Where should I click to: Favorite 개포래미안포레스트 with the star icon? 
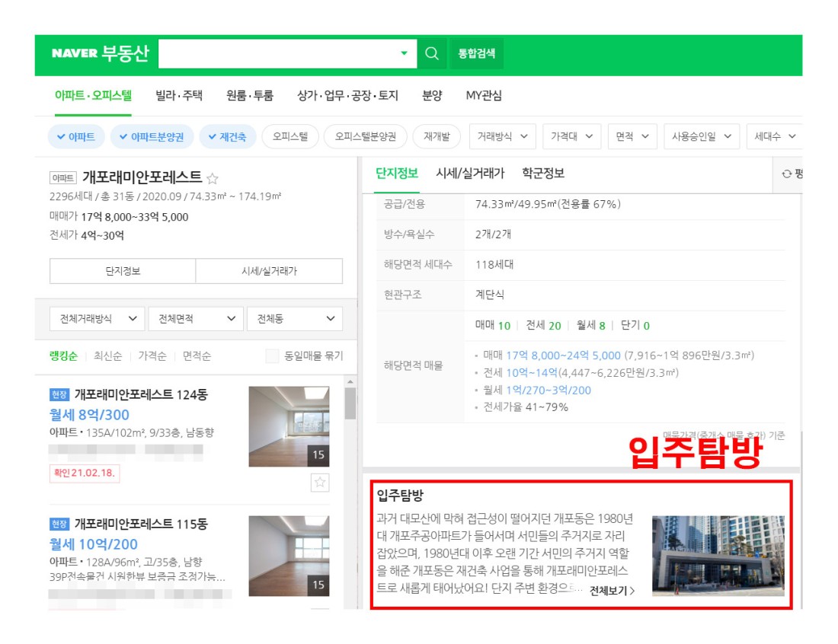point(213,178)
